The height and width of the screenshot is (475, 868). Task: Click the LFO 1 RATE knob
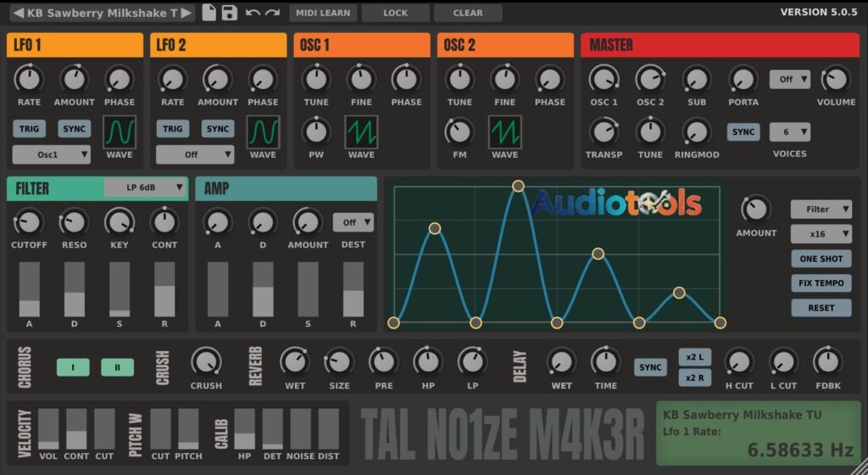[x=29, y=79]
